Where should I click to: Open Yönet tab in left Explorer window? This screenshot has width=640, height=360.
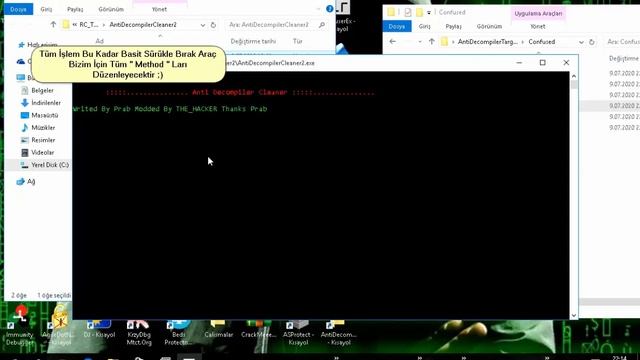(159, 9)
